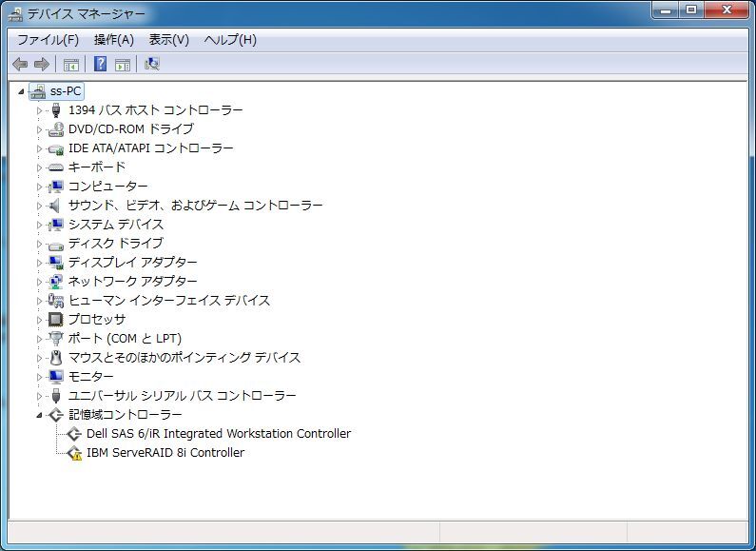Expand the ディスク ドライブ node
The image size is (756, 551).
point(39,244)
